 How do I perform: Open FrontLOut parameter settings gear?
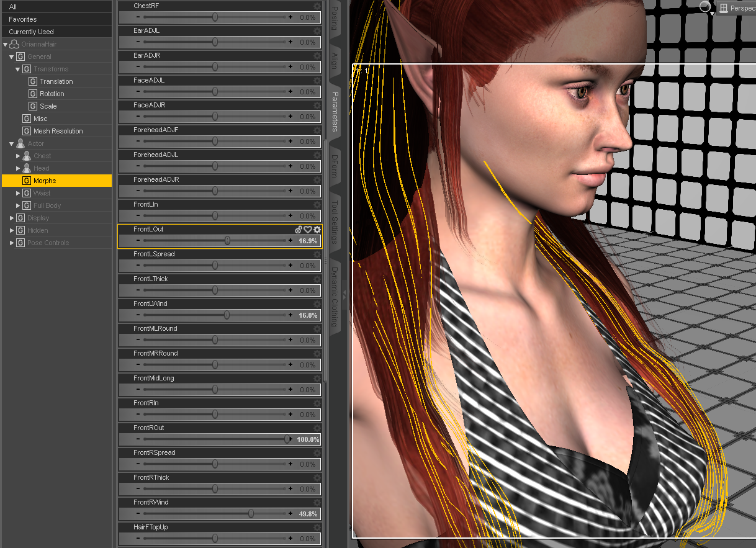click(x=317, y=230)
